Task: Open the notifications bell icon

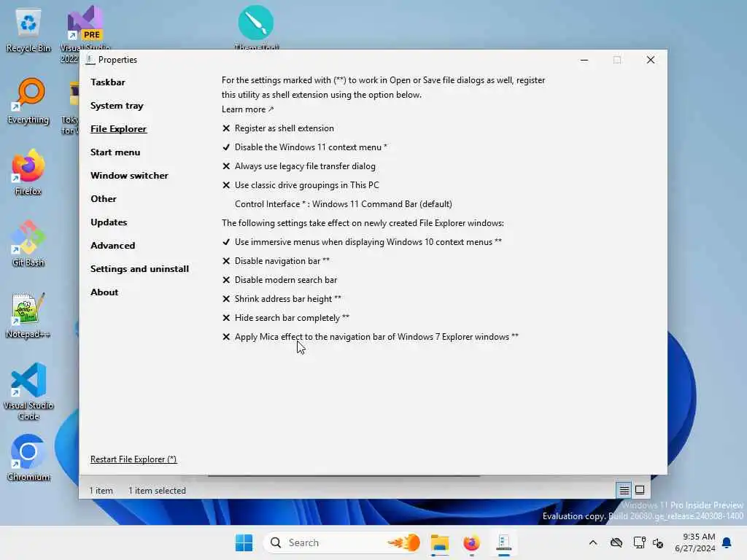Action: (x=727, y=542)
